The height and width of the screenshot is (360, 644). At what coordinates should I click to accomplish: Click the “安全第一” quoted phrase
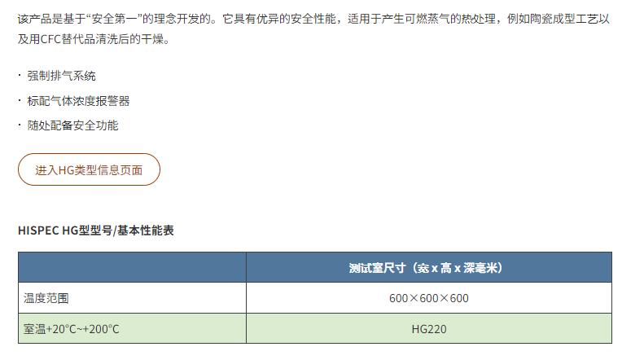click(114, 19)
